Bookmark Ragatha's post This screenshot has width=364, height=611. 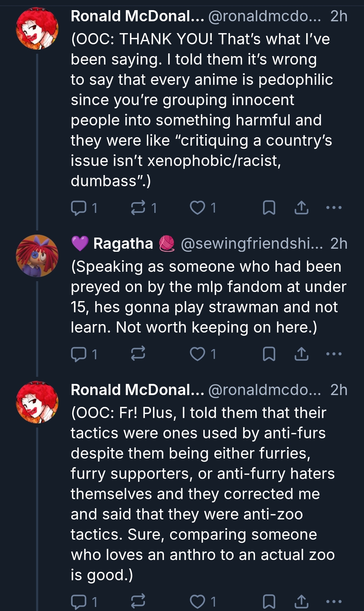tap(269, 354)
